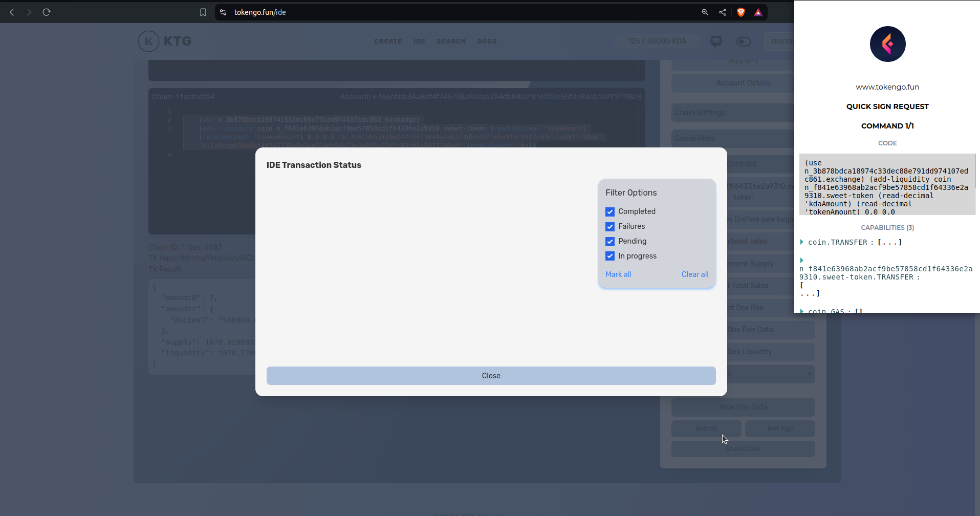Reload the page with the refresh icon

[x=47, y=12]
